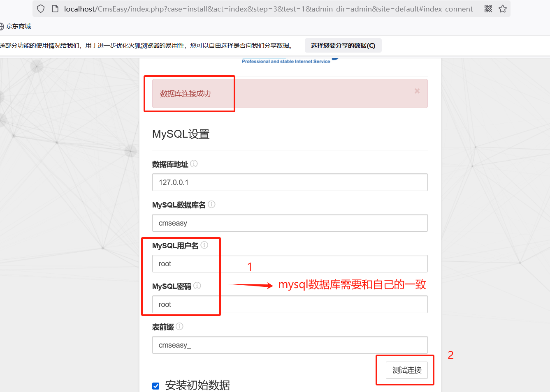Focus the MySQL密码 input field

coord(290,304)
